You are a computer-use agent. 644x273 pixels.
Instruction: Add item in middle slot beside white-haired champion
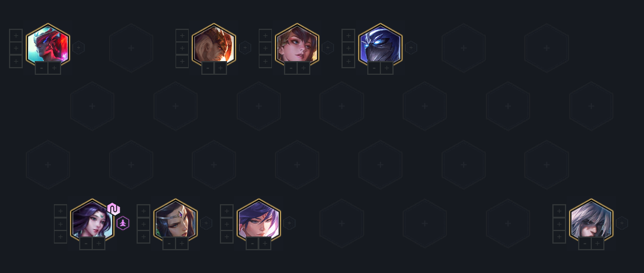(559, 224)
